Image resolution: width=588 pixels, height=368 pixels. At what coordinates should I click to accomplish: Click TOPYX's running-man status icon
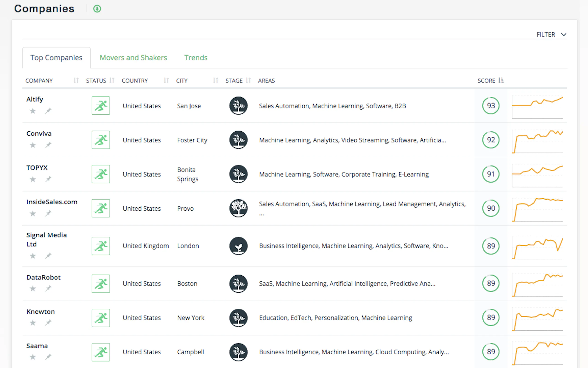(101, 174)
